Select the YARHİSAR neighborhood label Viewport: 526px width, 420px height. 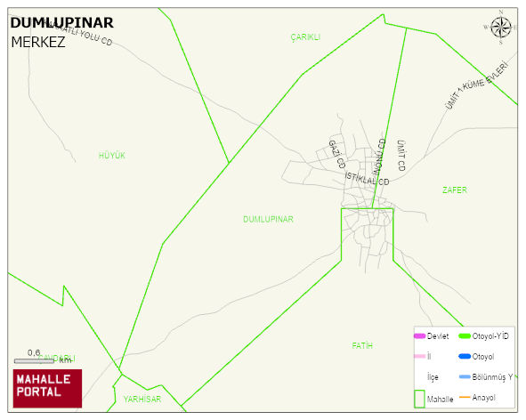pyautogui.click(x=142, y=400)
